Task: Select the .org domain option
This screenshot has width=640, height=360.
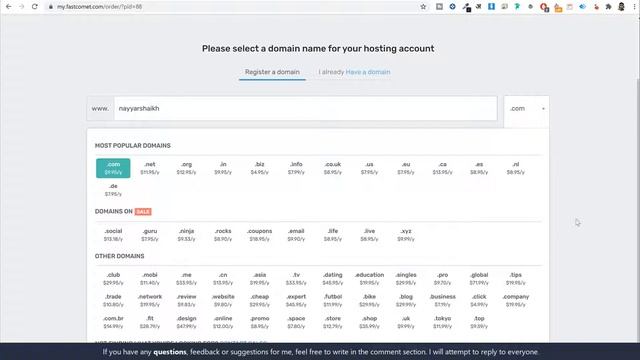Action: click(x=187, y=168)
